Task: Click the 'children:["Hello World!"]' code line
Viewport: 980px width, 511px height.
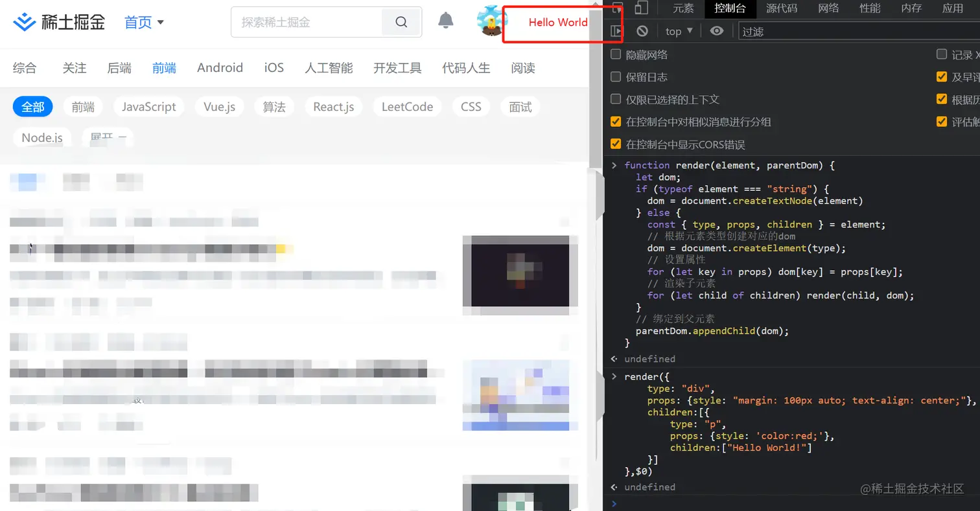Action: [741, 448]
